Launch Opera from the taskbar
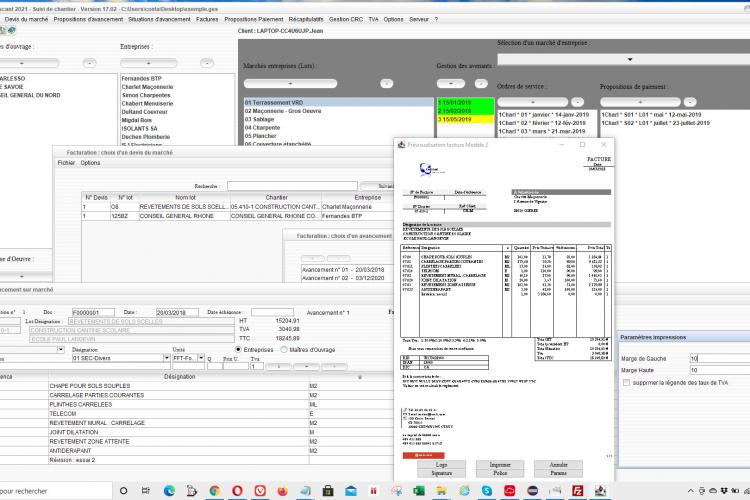This screenshot has width=750, height=500. 237,490
